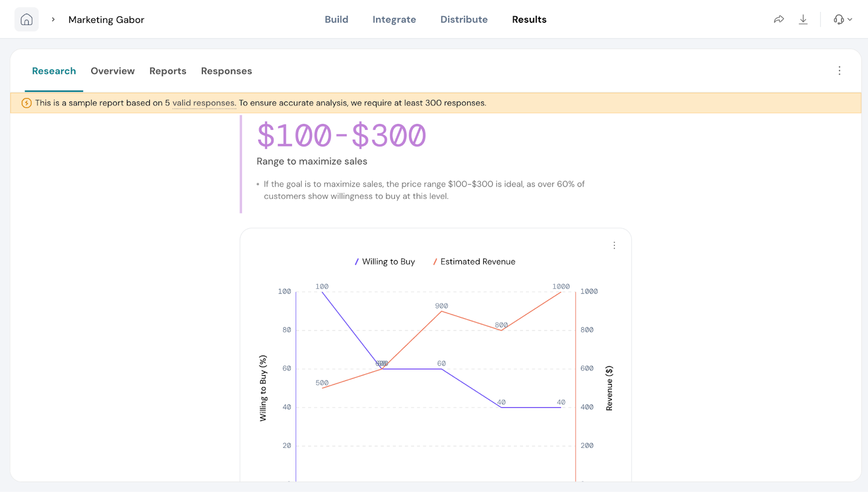The width and height of the screenshot is (868, 492).
Task: Open the Research panel three-dot menu
Action: pyautogui.click(x=839, y=71)
